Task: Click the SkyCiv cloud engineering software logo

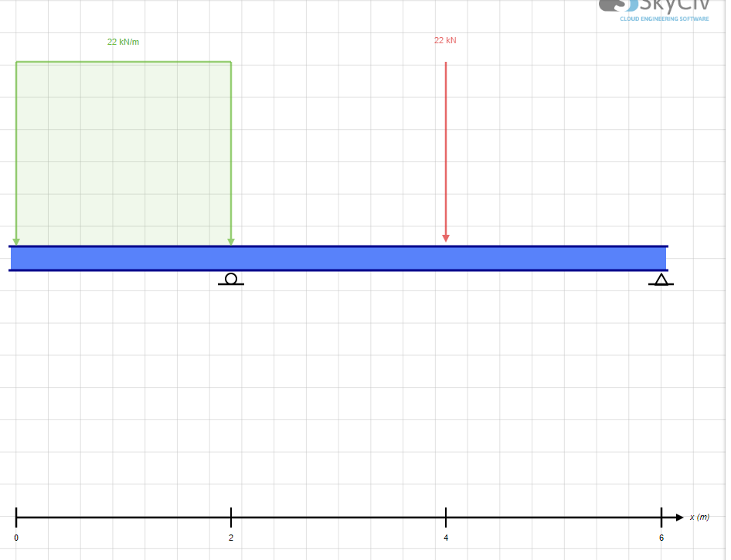Action: click(654, 11)
